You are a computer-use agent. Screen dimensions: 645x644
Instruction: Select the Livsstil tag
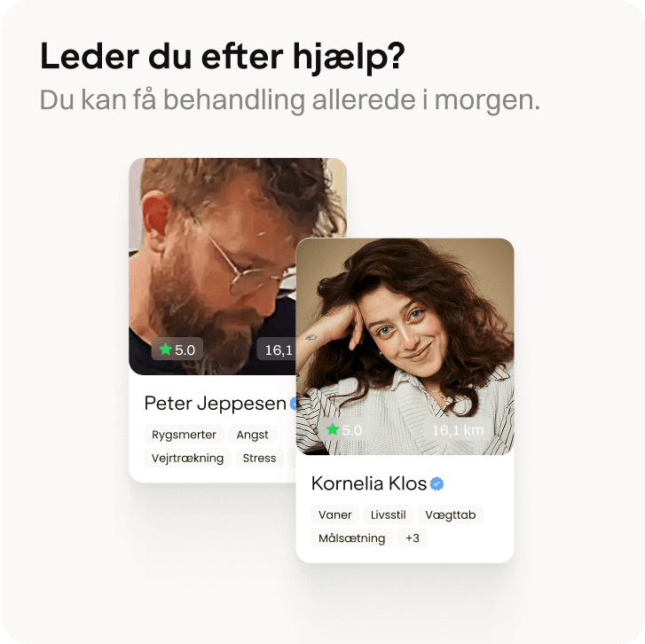(388, 514)
